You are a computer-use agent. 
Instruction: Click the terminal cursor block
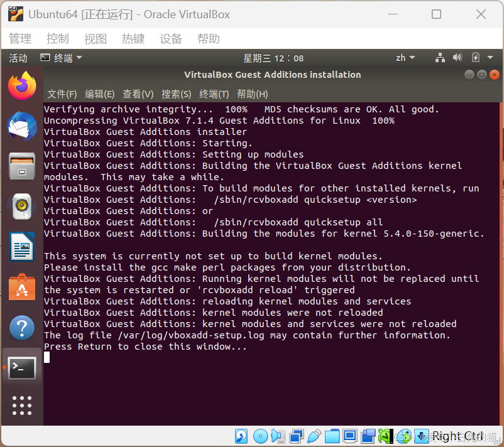click(47, 357)
